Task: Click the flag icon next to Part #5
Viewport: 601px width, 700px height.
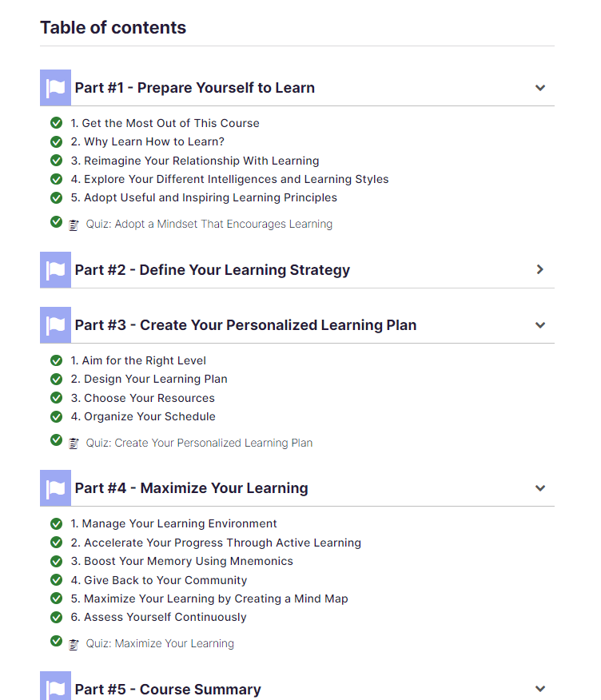Action: coord(55,686)
